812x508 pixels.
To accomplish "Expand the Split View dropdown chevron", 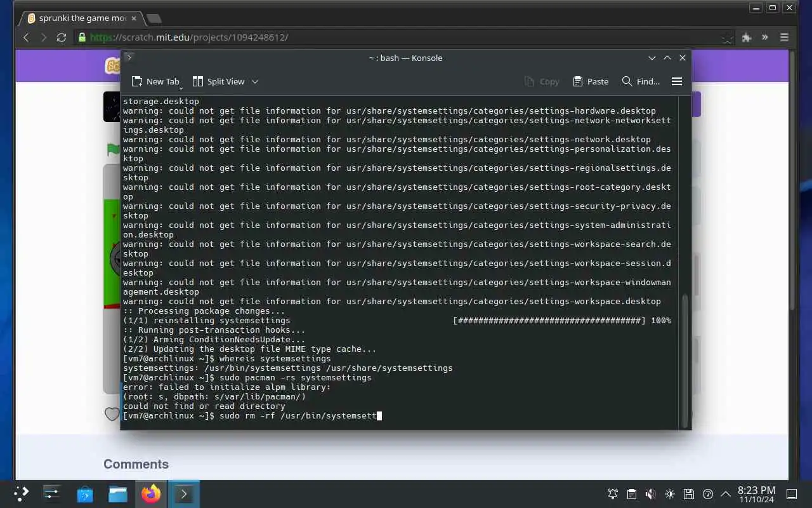I will [255, 81].
